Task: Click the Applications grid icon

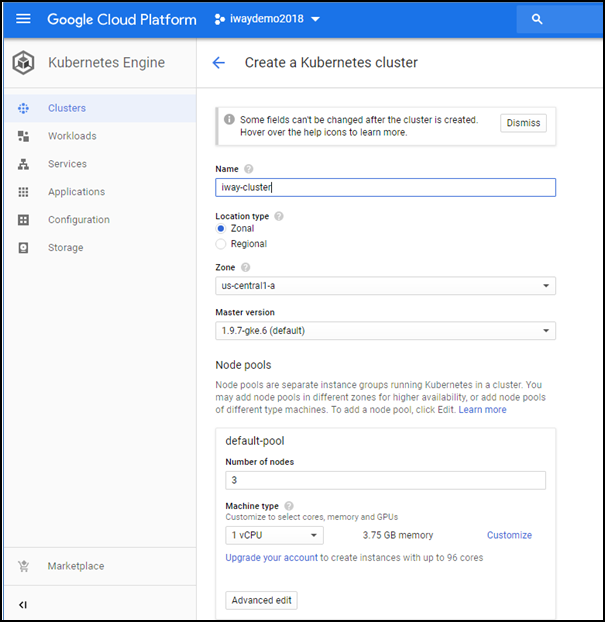Action: [23, 192]
